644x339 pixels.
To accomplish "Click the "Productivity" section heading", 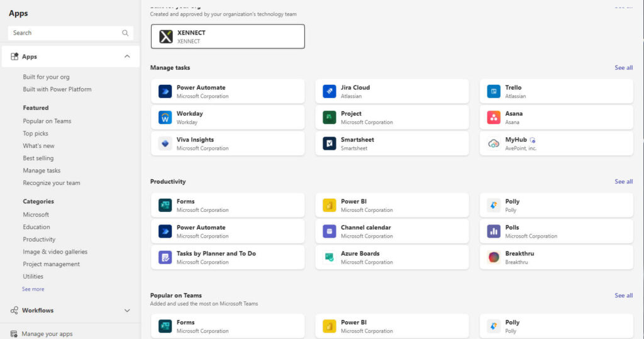I will pos(167,182).
